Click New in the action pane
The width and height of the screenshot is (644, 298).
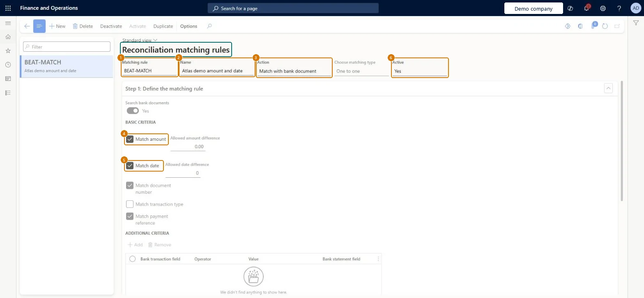tap(57, 26)
